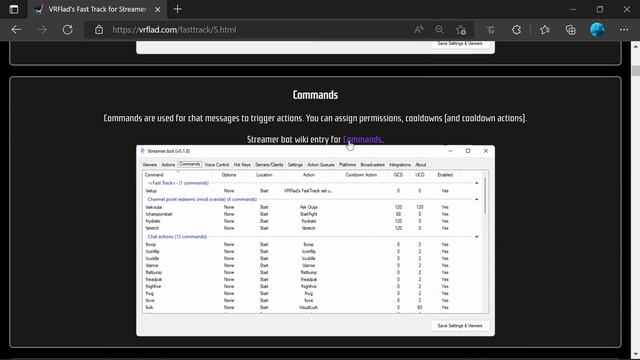The image size is (640, 360).
Task: Collapse the Chat actions group arrow
Action: [x=476, y=237]
